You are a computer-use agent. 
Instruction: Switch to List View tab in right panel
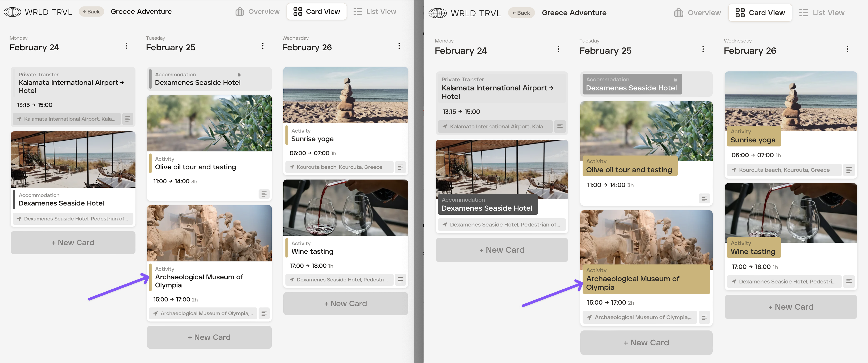821,13
